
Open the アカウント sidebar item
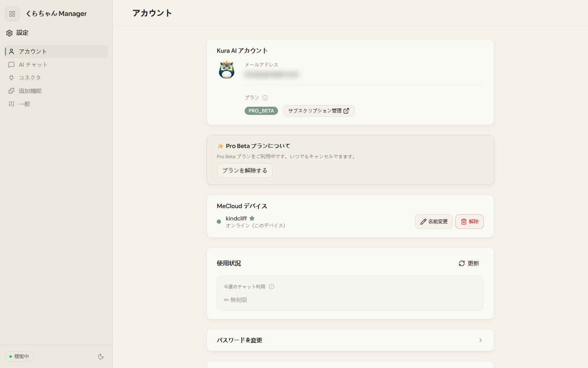(56, 52)
